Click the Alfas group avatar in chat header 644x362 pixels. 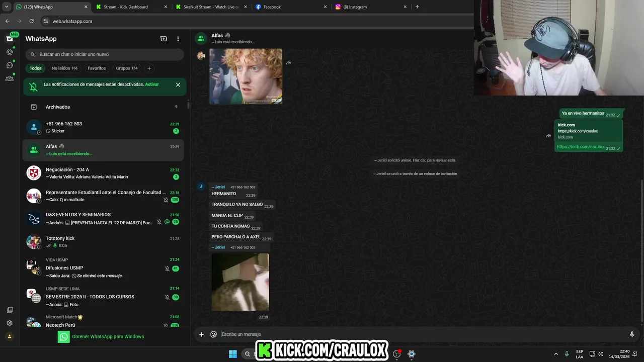click(201, 38)
